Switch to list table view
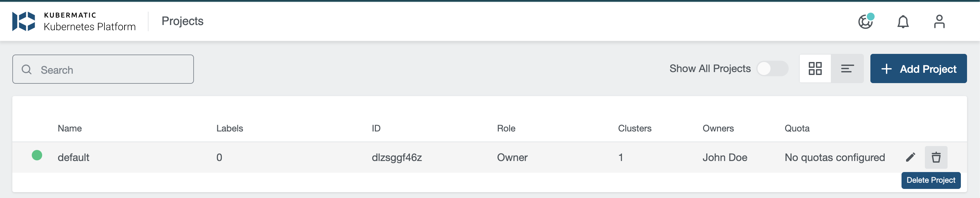 coord(847,69)
